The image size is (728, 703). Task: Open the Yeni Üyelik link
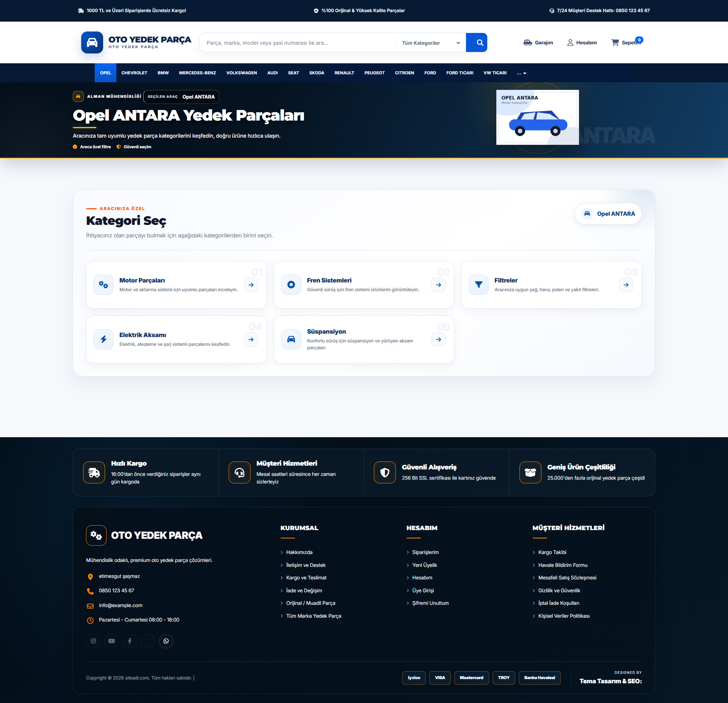425,565
